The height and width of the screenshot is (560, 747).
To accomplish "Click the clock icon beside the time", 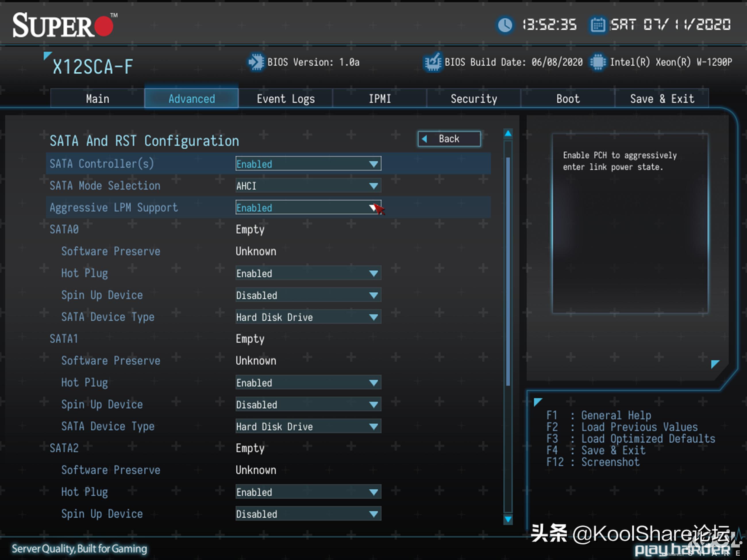I will tap(505, 25).
